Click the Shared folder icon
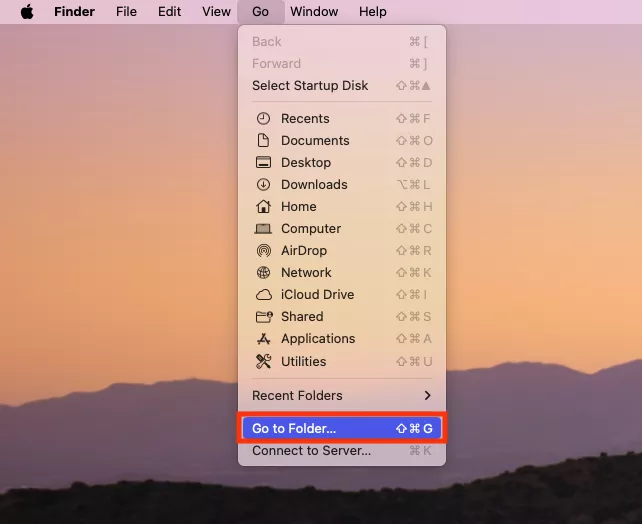This screenshot has width=642, height=524. pyautogui.click(x=264, y=316)
